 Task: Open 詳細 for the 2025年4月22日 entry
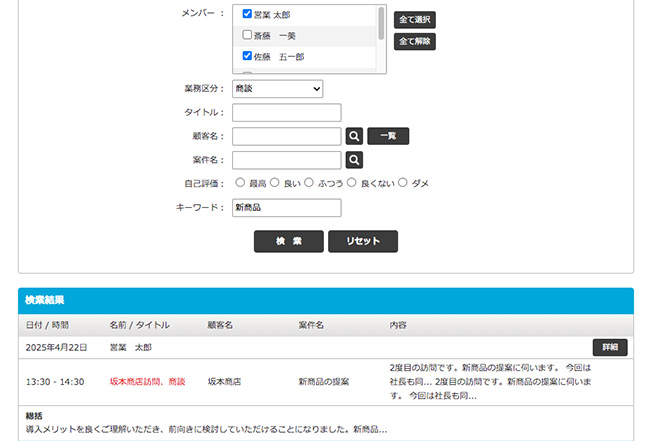pyautogui.click(x=610, y=347)
